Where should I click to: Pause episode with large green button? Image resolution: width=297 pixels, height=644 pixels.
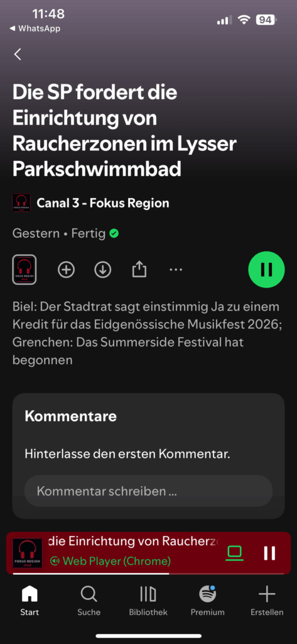pos(266,269)
